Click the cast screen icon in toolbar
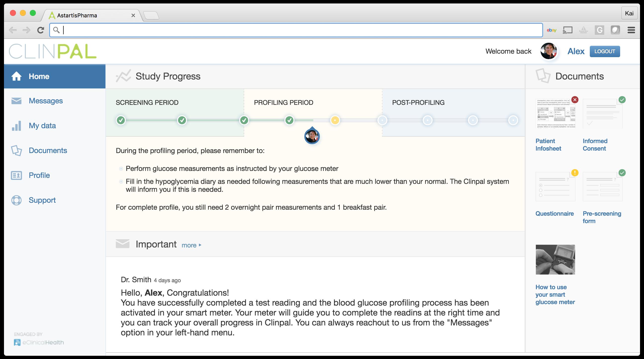This screenshot has height=359, width=644. 567,30
